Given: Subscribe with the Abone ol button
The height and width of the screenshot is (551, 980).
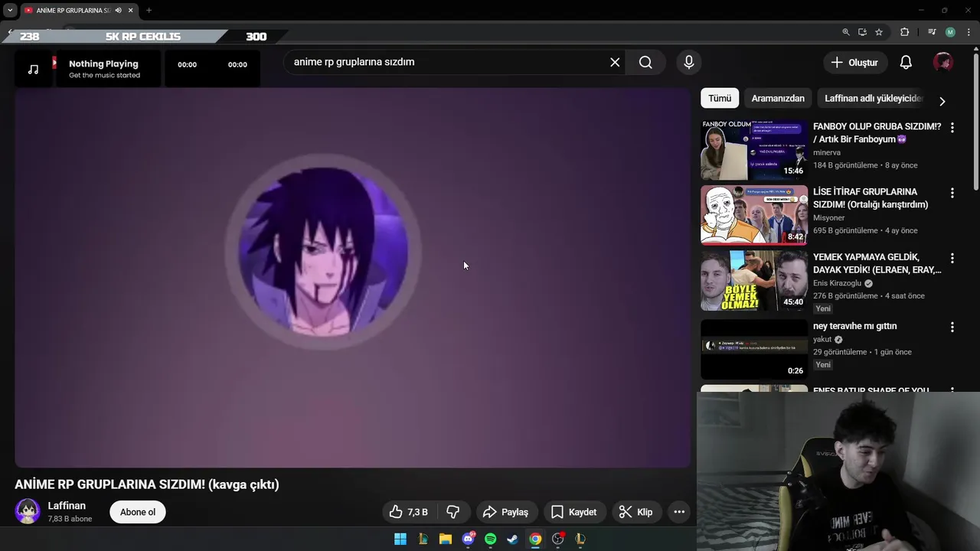Looking at the screenshot, I should click(x=138, y=512).
